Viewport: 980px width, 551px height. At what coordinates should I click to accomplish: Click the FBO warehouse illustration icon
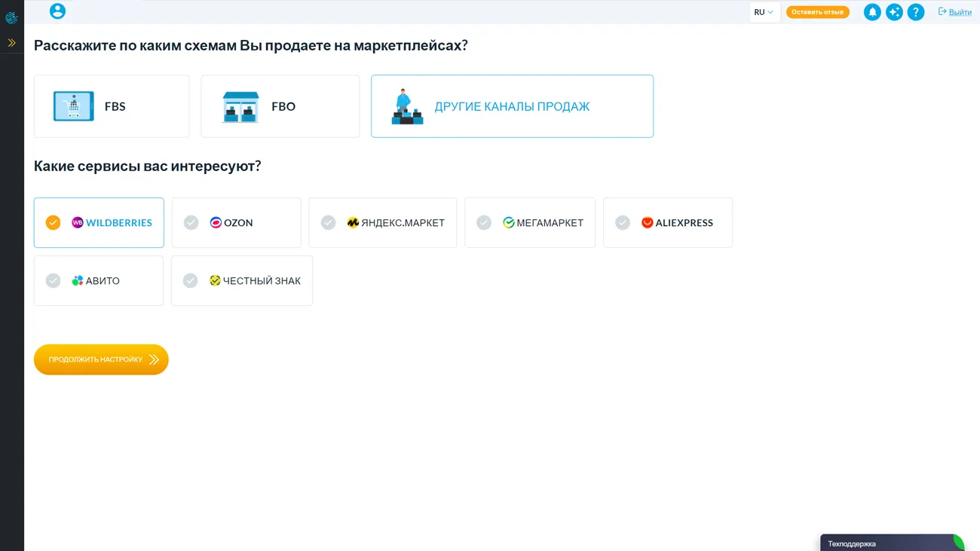pos(240,107)
